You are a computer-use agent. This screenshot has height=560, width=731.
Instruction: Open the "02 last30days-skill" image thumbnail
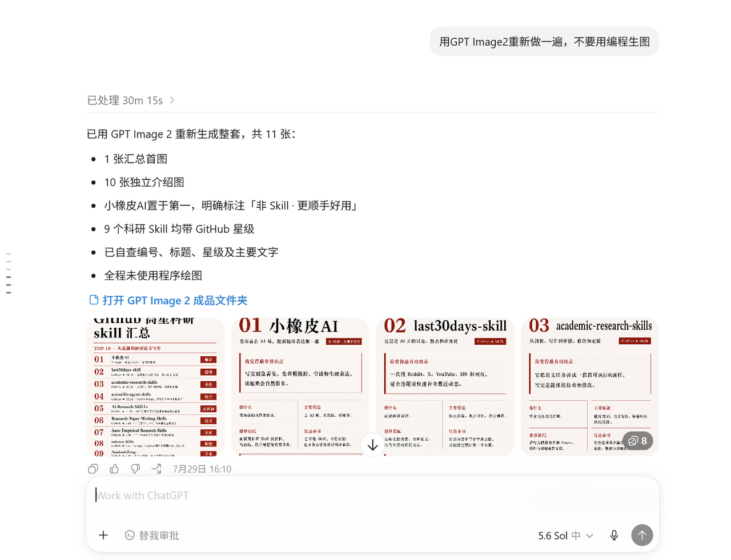[x=445, y=387]
